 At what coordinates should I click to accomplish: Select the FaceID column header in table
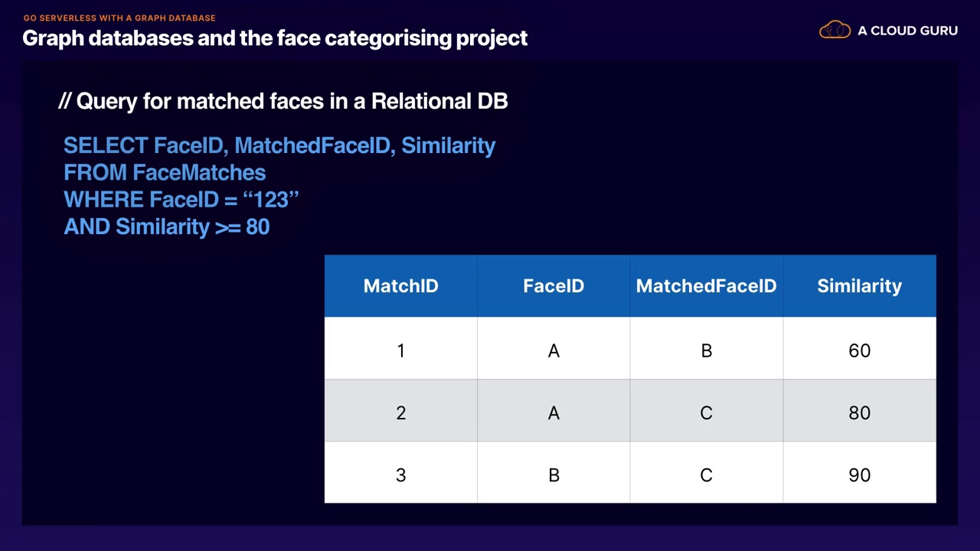554,286
